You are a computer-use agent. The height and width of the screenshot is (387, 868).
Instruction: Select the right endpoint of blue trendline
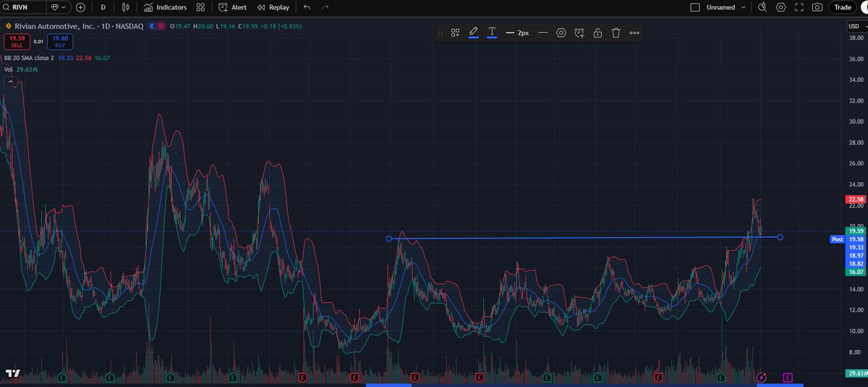coord(780,237)
